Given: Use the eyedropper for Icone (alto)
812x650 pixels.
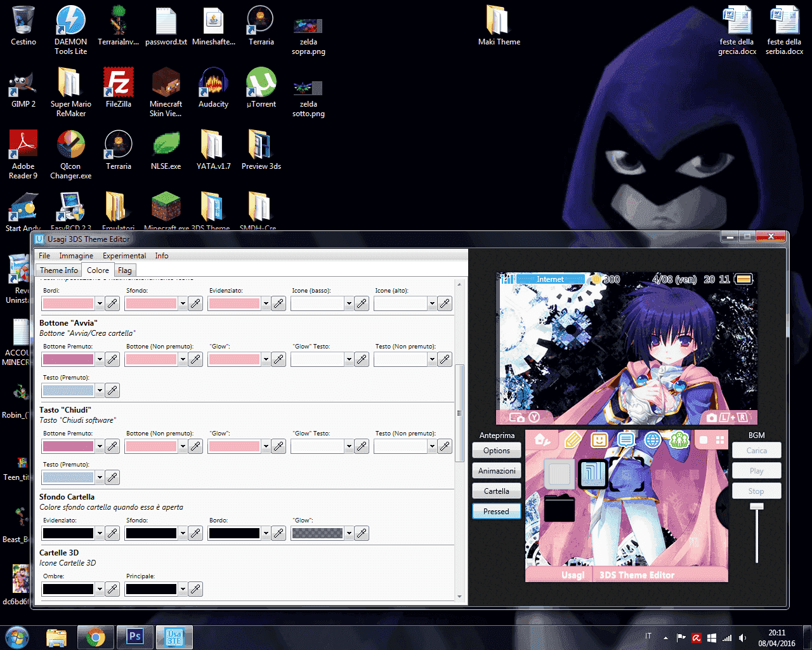Looking at the screenshot, I should click(x=445, y=303).
